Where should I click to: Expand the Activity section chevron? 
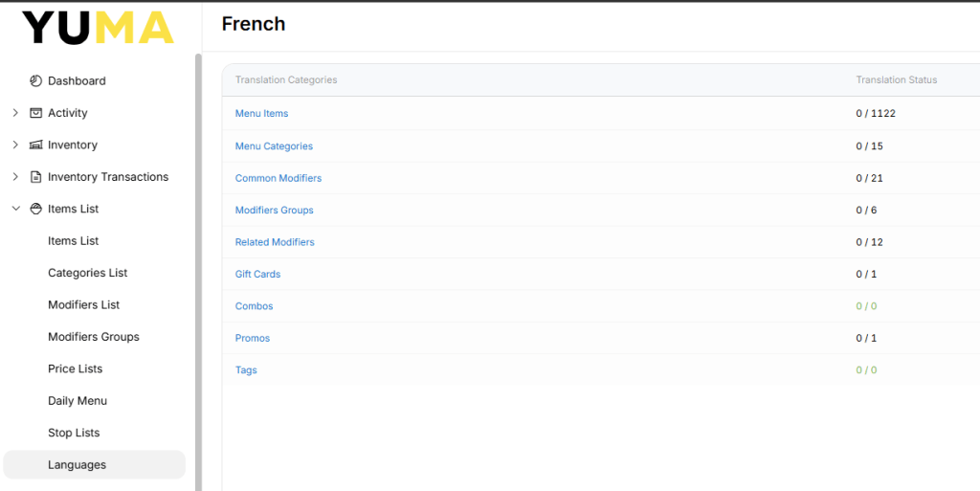[x=15, y=112]
